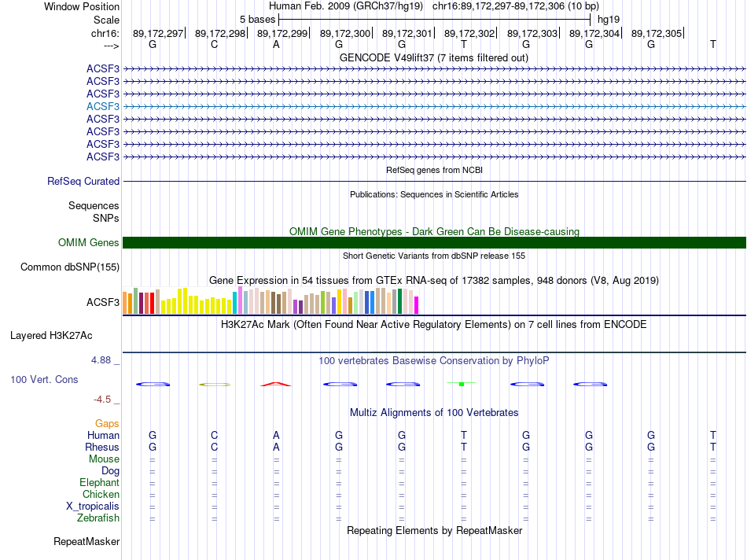Click 'Multiz Alignments of 100 Vertebrates' title
Viewport: 747px width, 560px height.
pyautogui.click(x=434, y=413)
